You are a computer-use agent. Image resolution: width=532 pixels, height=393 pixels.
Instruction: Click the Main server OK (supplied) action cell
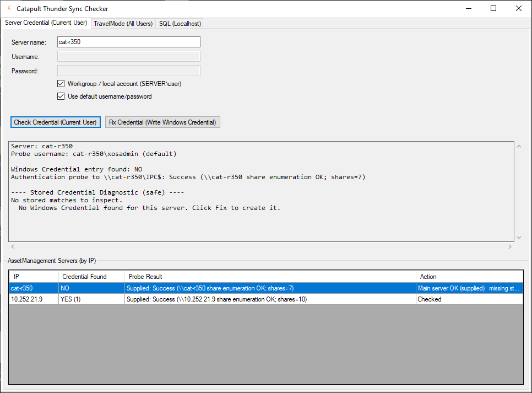point(470,288)
